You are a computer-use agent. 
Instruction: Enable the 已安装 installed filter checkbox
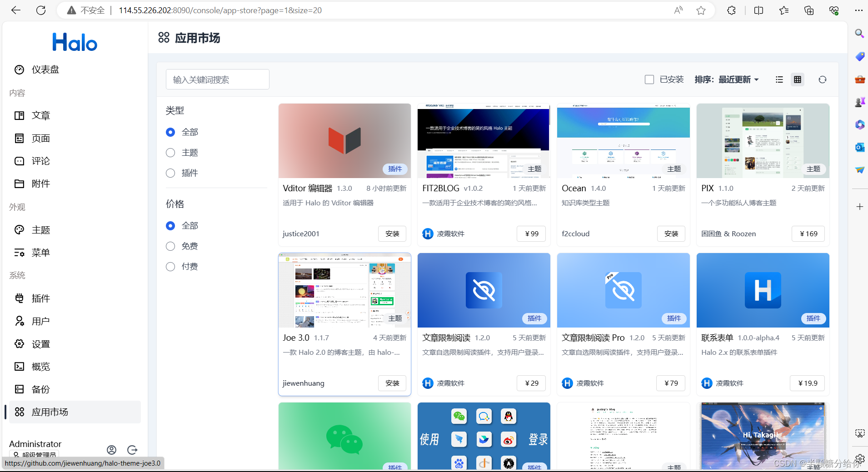[650, 79]
